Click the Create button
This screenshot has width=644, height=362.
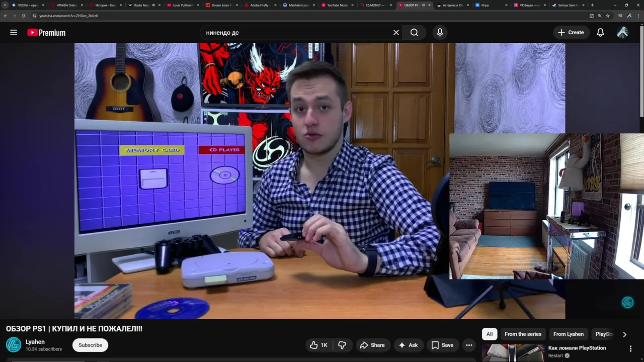(x=571, y=33)
